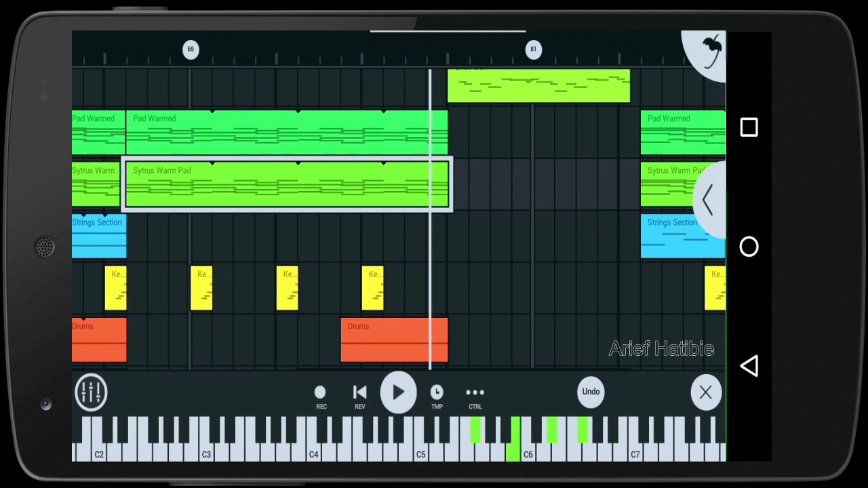The height and width of the screenshot is (488, 868).
Task: Select the Strings Section clip at right edge
Action: [x=683, y=237]
